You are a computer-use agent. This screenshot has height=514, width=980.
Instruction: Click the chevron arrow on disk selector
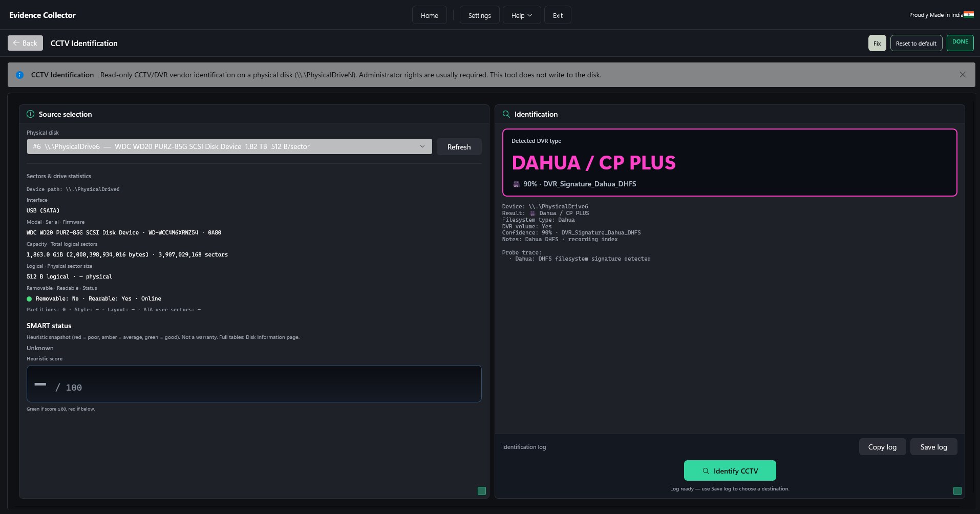click(x=422, y=146)
